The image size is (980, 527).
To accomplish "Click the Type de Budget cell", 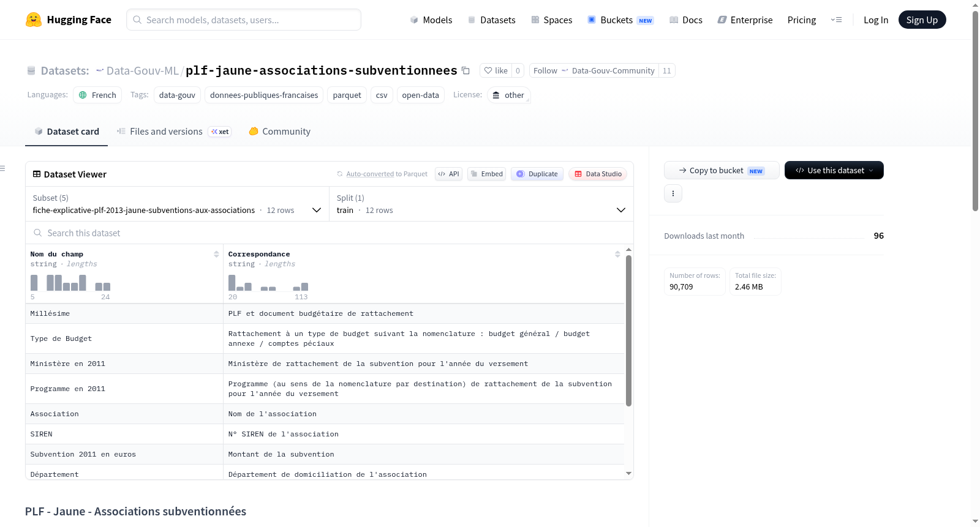I will tap(124, 338).
